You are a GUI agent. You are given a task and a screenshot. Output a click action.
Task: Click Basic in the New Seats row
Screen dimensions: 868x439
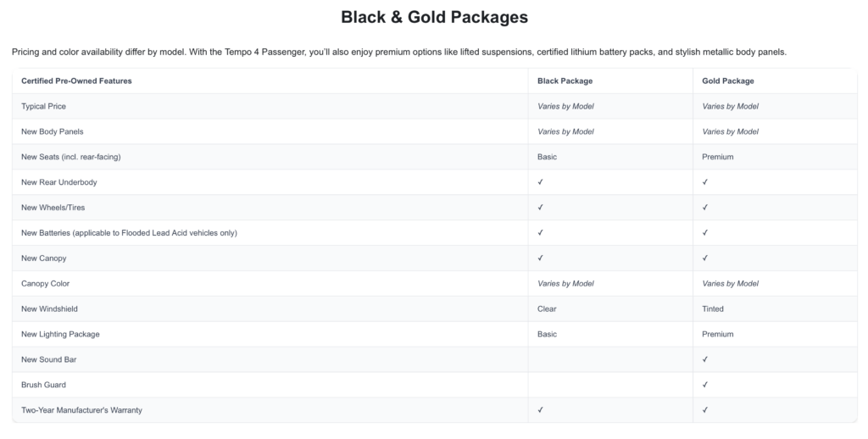(x=547, y=157)
